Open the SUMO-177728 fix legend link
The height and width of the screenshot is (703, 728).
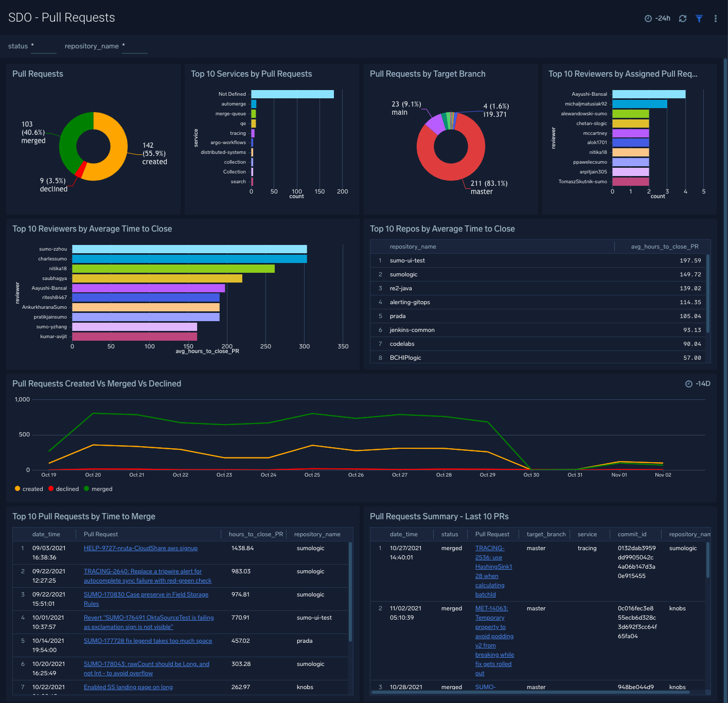[x=148, y=641]
